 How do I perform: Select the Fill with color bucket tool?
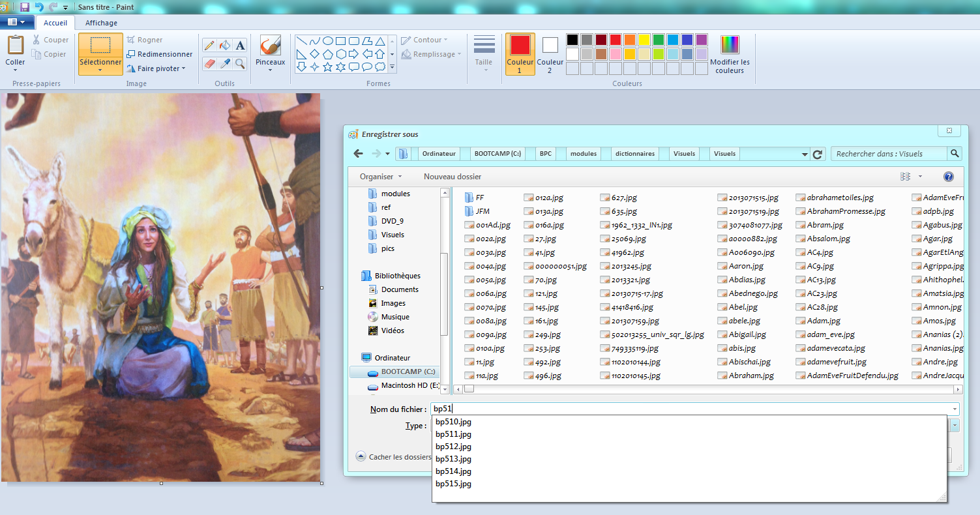(x=225, y=45)
